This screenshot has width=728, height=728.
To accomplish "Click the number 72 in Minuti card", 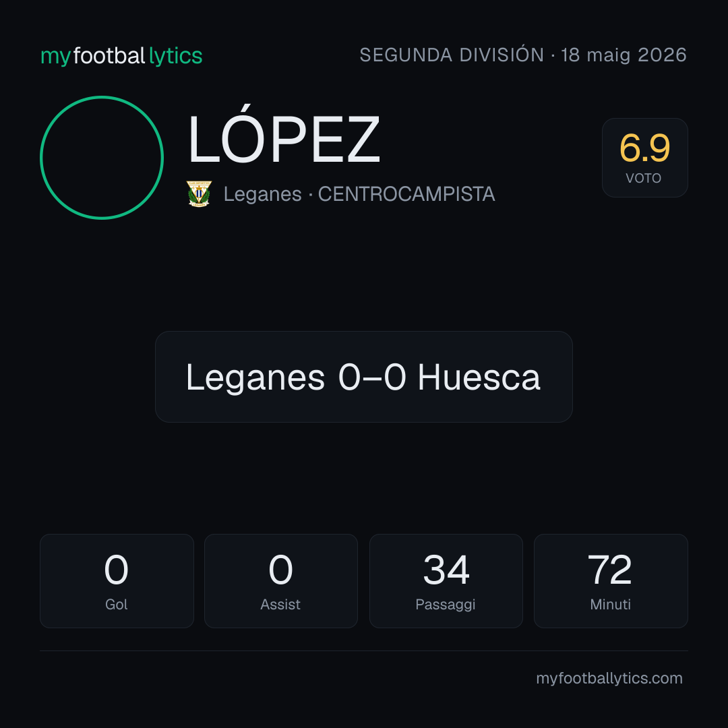I will tap(610, 570).
